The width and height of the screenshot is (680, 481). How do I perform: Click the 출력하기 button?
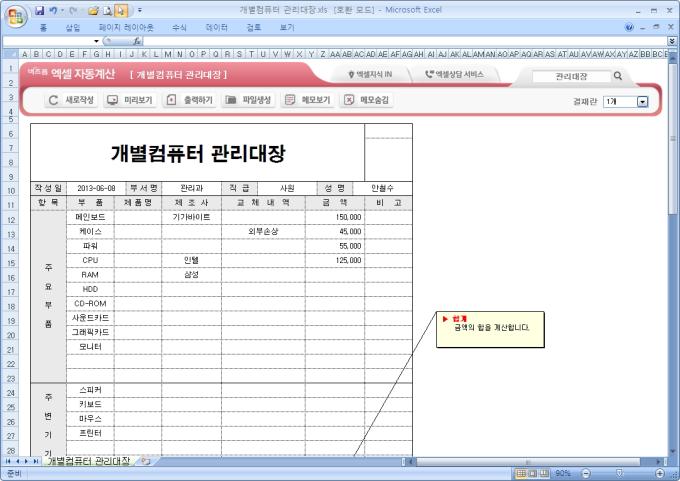tap(190, 100)
